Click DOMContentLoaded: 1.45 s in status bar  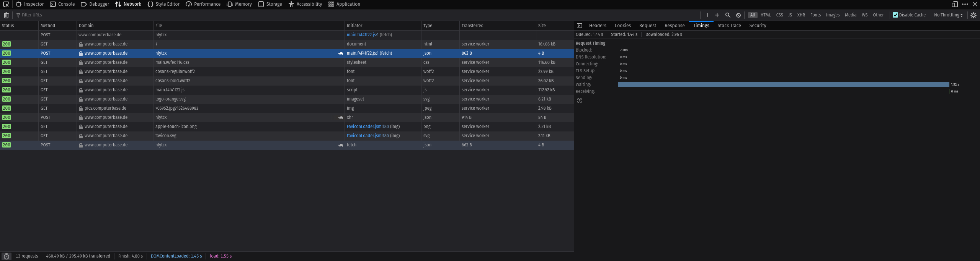tap(176, 256)
